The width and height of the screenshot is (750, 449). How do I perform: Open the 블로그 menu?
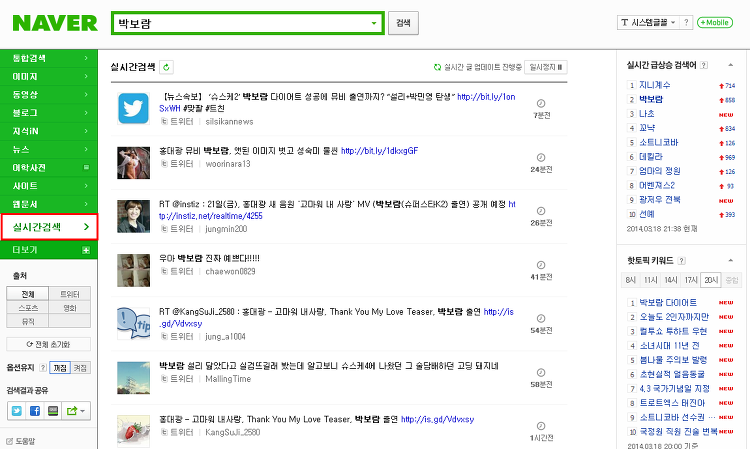(49, 113)
